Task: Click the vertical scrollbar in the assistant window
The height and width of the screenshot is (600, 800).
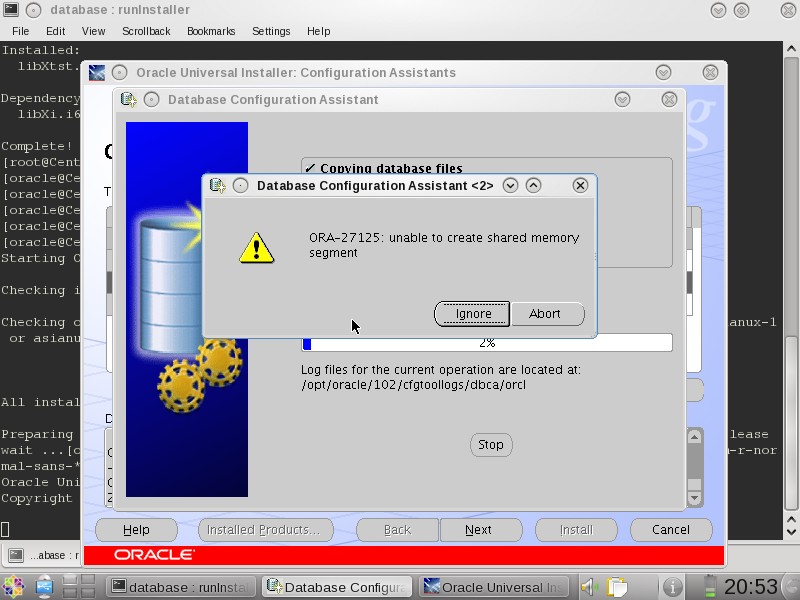Action: 694,463
